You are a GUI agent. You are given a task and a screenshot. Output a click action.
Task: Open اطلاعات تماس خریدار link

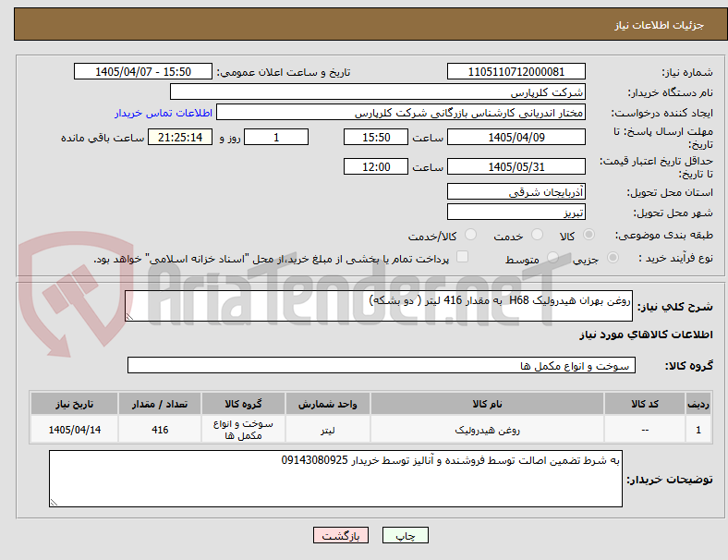164,113
